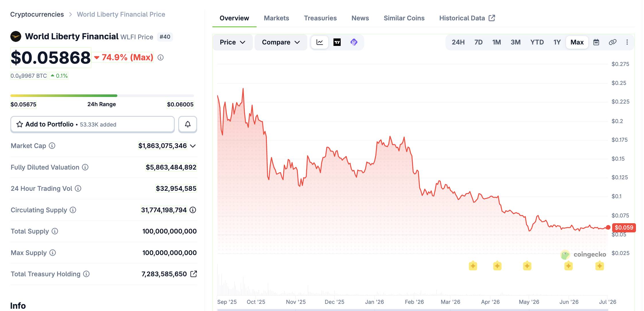
Task: Click 24 Hour Trading Vol info icon
Action: pos(78,188)
